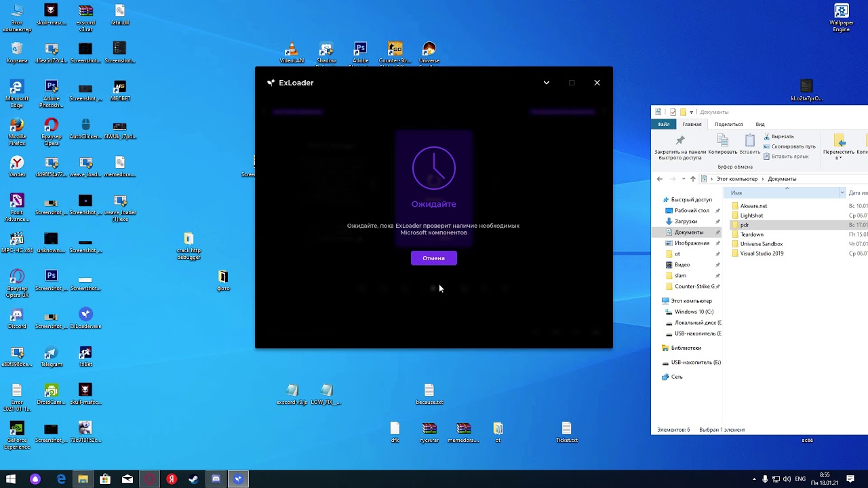This screenshot has height=488, width=868.
Task: Select the because.txt desktop file
Action: click(x=429, y=394)
